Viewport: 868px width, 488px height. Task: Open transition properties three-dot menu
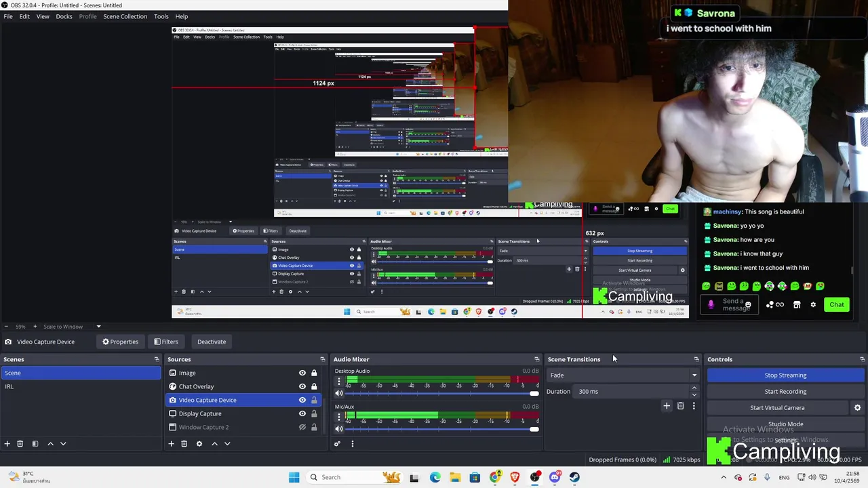[x=694, y=405]
